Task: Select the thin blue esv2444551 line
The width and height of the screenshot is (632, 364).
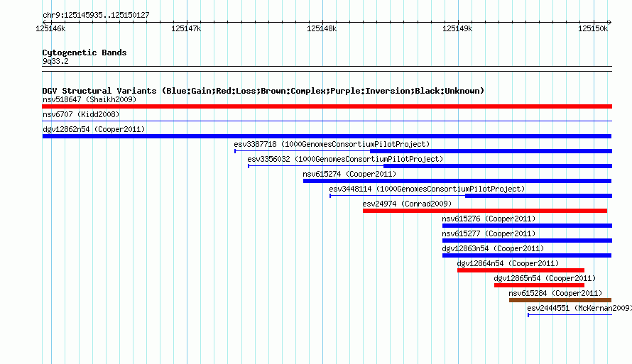Action: (570, 315)
